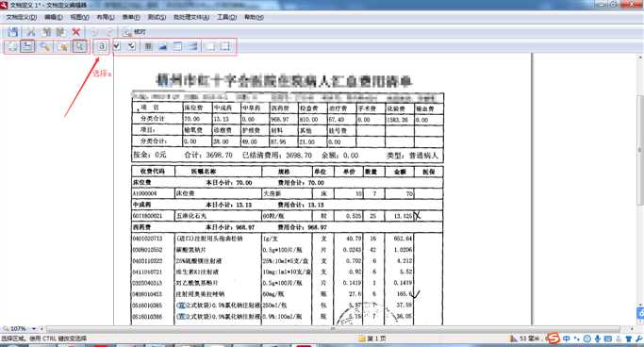
Task: Open the IME wrench settings icon
Action: coord(638,339)
